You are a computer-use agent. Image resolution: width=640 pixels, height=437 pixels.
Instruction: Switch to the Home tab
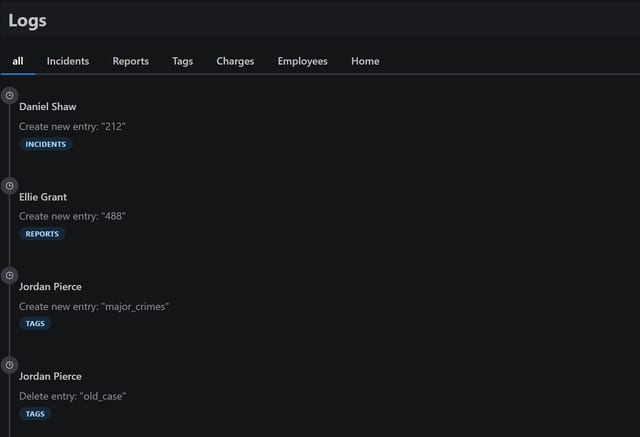coord(365,61)
